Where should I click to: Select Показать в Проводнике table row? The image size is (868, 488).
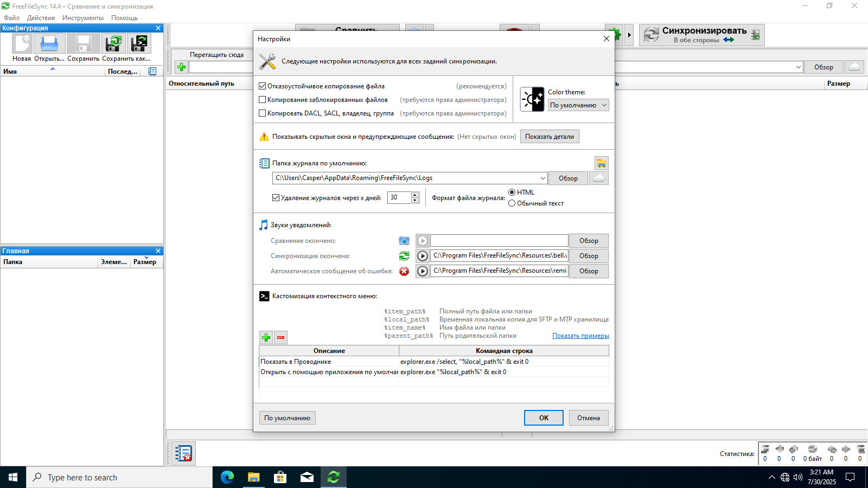point(434,362)
